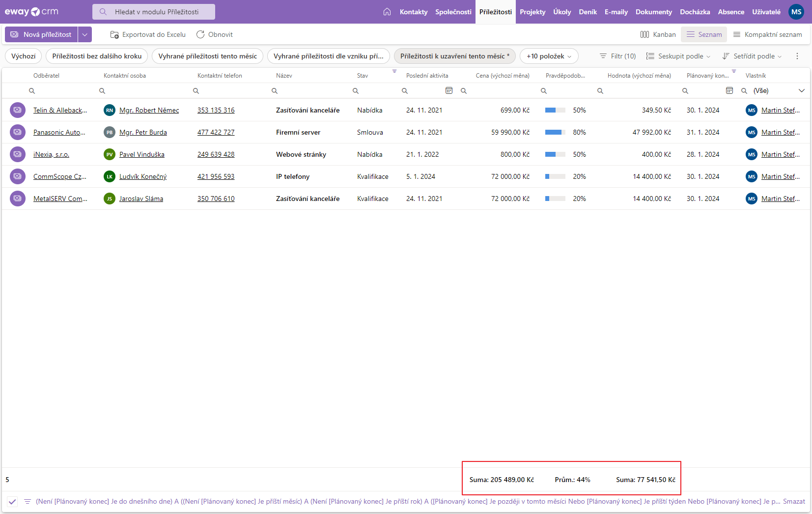
Task: Open opportunity icon for iNexia row
Action: [x=18, y=154]
